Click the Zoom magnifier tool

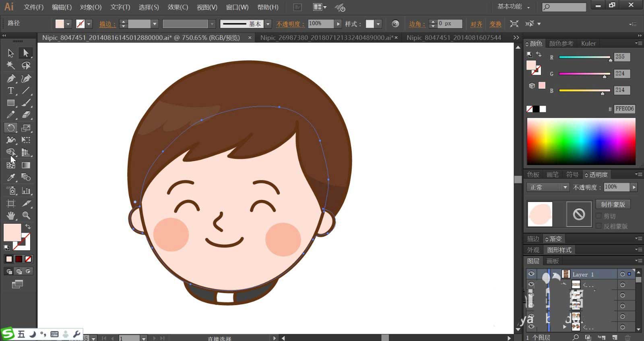pyautogui.click(x=26, y=215)
